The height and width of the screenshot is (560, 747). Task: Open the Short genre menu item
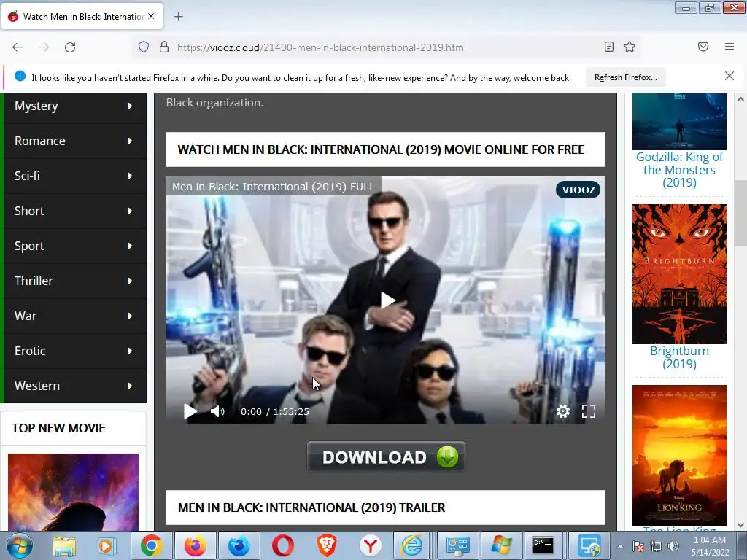tap(75, 211)
